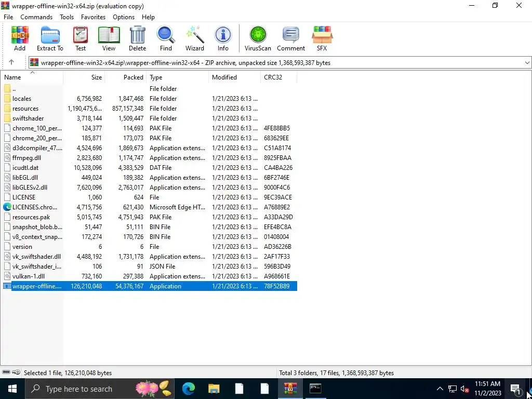Click the Edge icon beside LICENSES.chro...
The width and height of the screenshot is (532, 399).
coord(7,207)
